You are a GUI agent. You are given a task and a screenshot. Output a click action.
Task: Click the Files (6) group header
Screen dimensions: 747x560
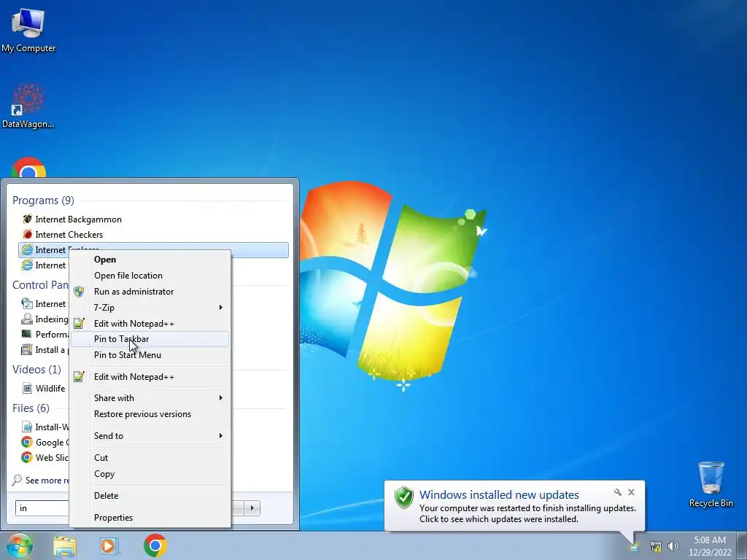tap(31, 408)
